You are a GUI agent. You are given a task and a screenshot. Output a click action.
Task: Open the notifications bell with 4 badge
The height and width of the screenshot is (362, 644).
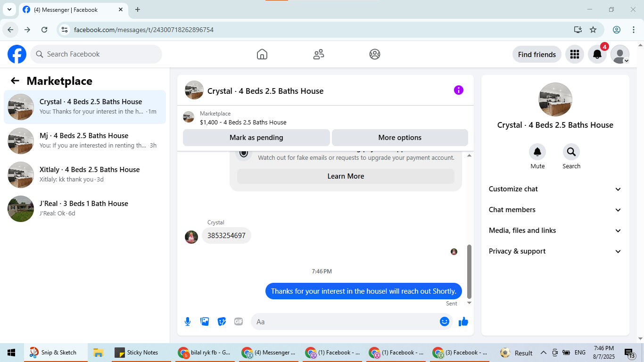click(597, 54)
